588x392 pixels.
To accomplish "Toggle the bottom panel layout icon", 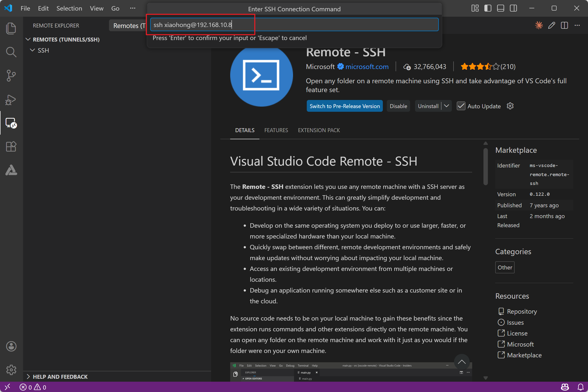I will (x=501, y=8).
